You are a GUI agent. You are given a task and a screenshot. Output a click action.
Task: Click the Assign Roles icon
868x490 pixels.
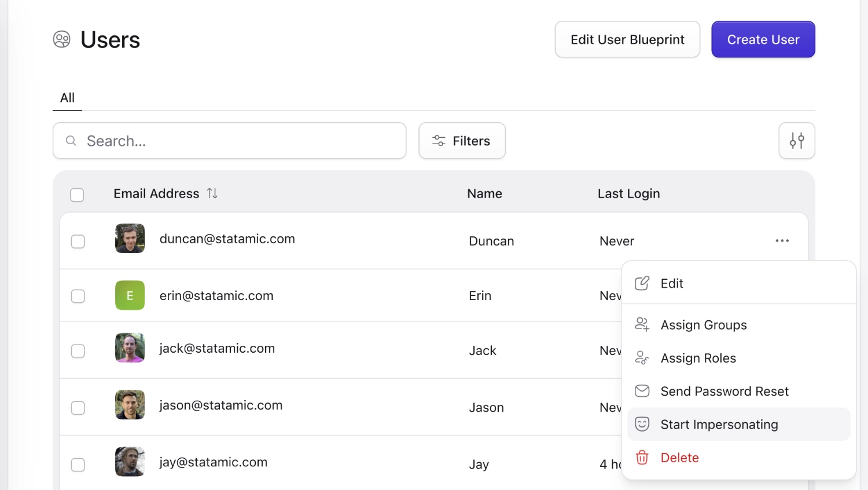click(x=642, y=357)
